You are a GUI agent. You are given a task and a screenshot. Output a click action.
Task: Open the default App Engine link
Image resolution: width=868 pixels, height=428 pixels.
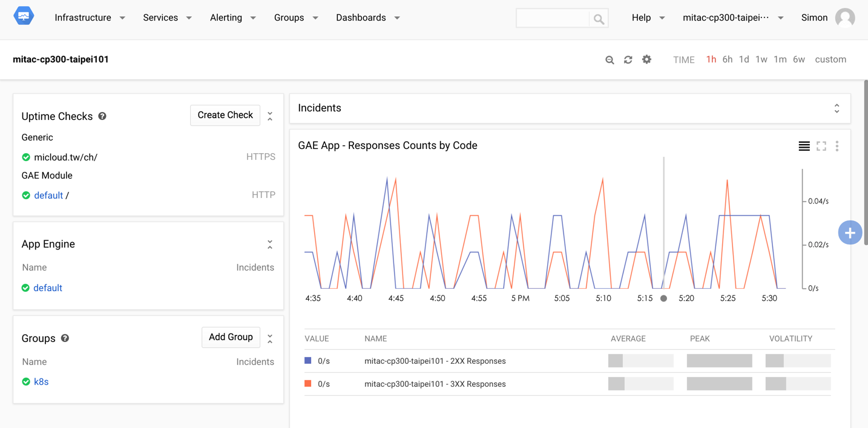pyautogui.click(x=48, y=288)
